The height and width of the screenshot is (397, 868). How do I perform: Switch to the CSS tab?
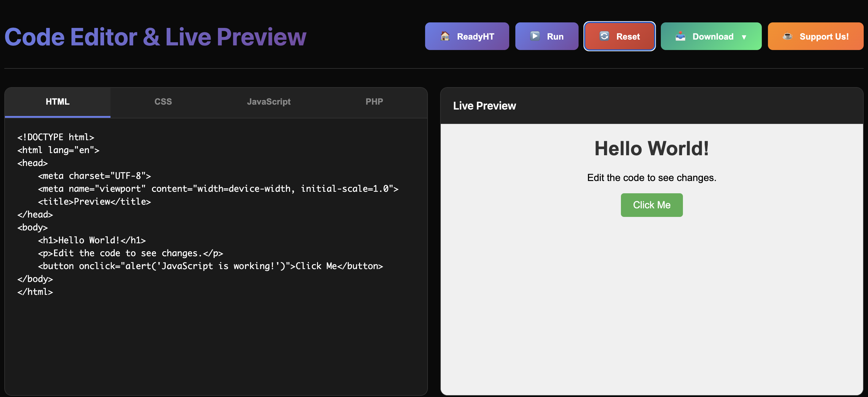click(x=163, y=102)
